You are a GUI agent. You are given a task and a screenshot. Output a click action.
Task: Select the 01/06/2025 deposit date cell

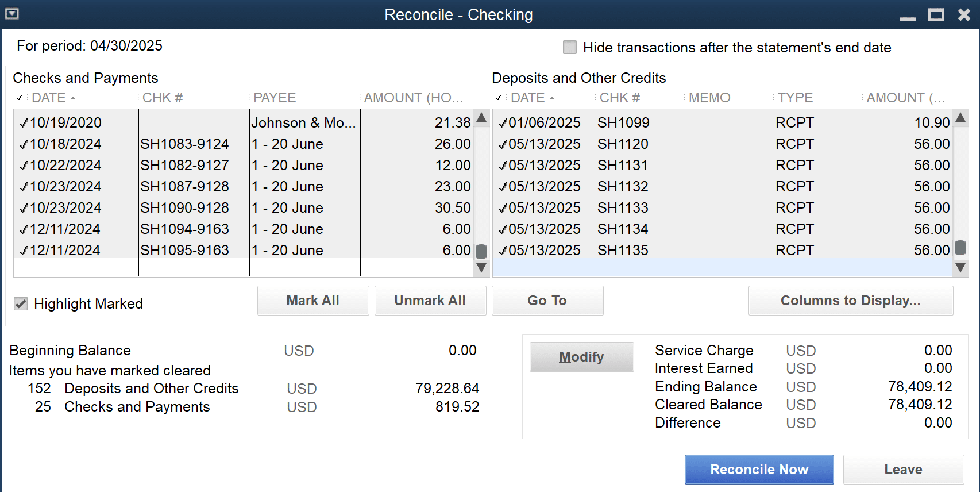pos(551,123)
